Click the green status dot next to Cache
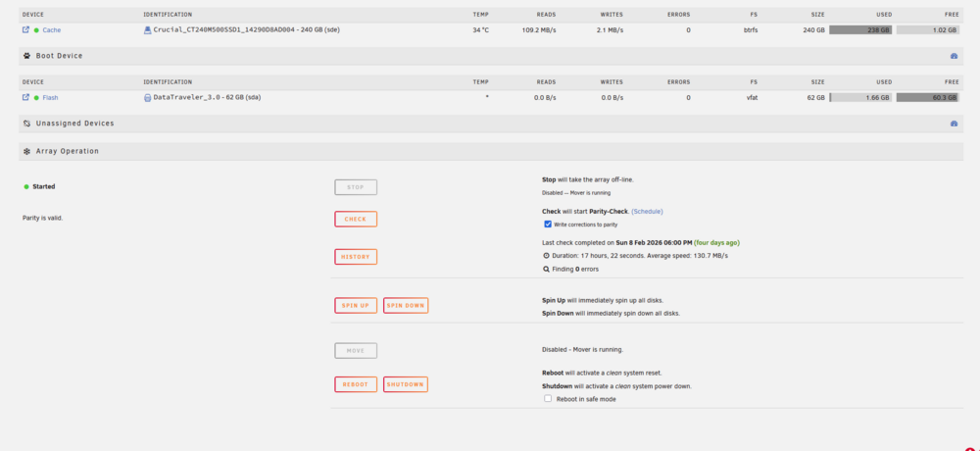The height and width of the screenshot is (451, 980). 36,30
